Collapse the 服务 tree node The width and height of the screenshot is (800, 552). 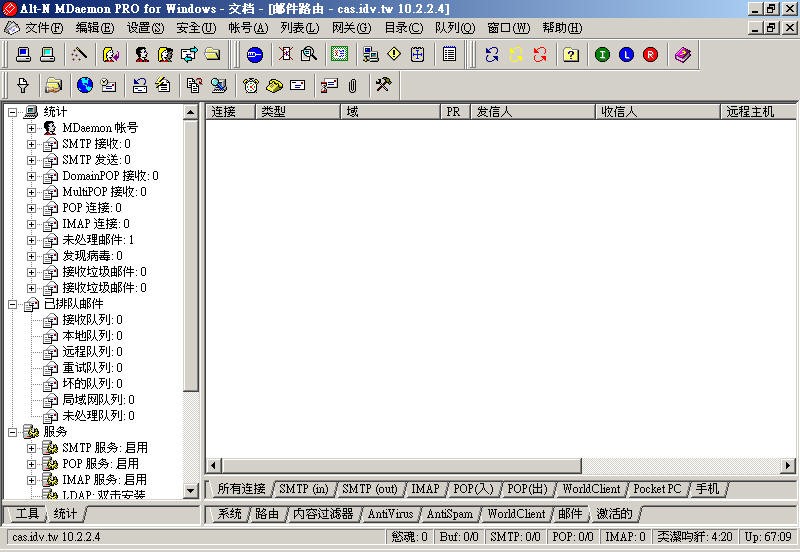(x=13, y=432)
